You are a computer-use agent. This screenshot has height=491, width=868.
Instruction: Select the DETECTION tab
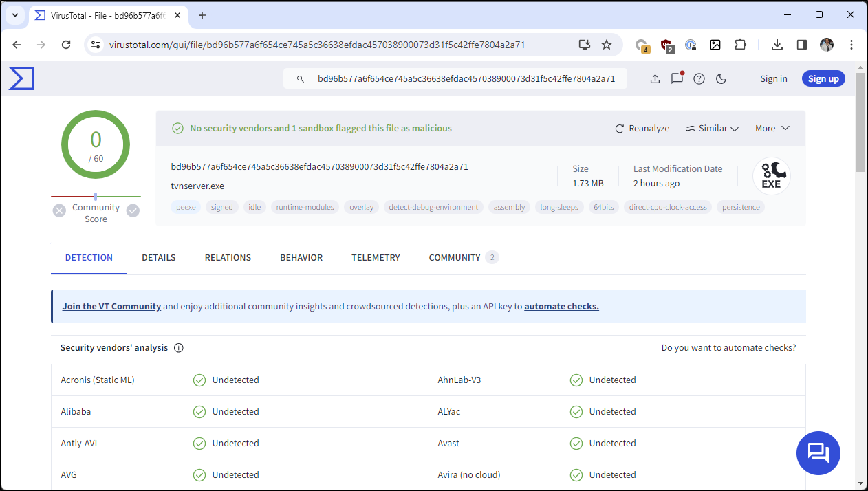89,258
